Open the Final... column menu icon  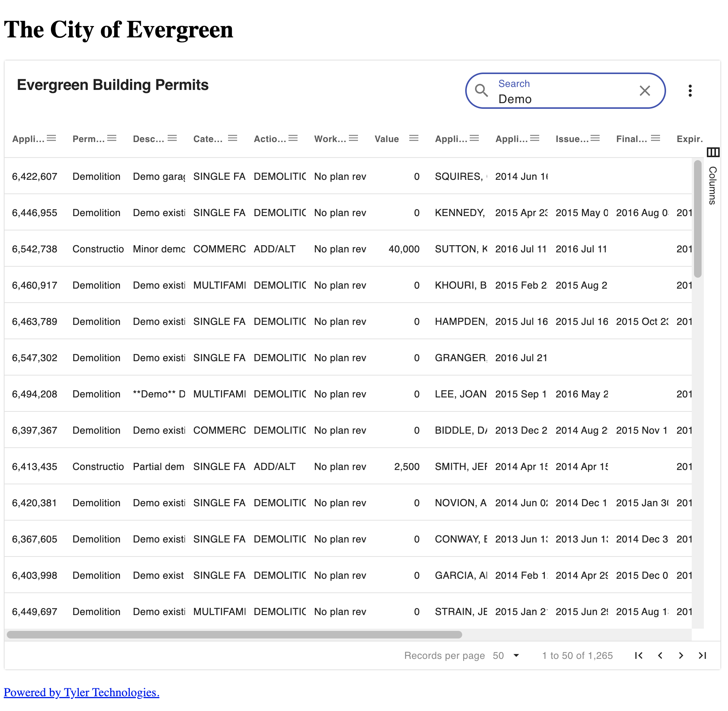click(656, 138)
